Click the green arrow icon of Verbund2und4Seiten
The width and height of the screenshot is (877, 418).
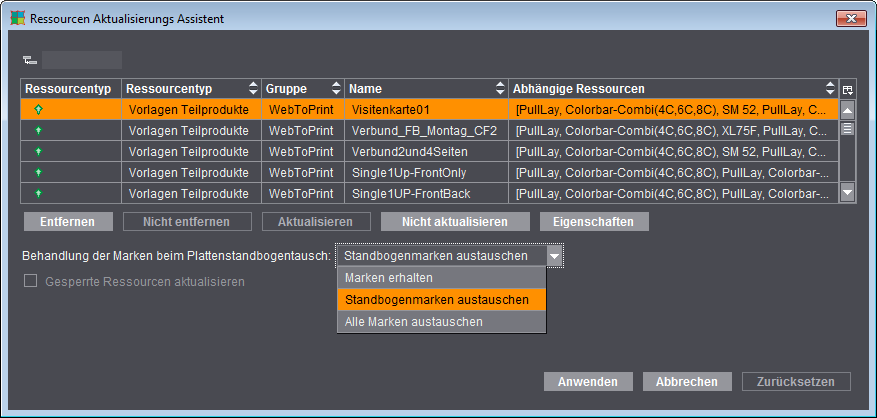click(39, 151)
